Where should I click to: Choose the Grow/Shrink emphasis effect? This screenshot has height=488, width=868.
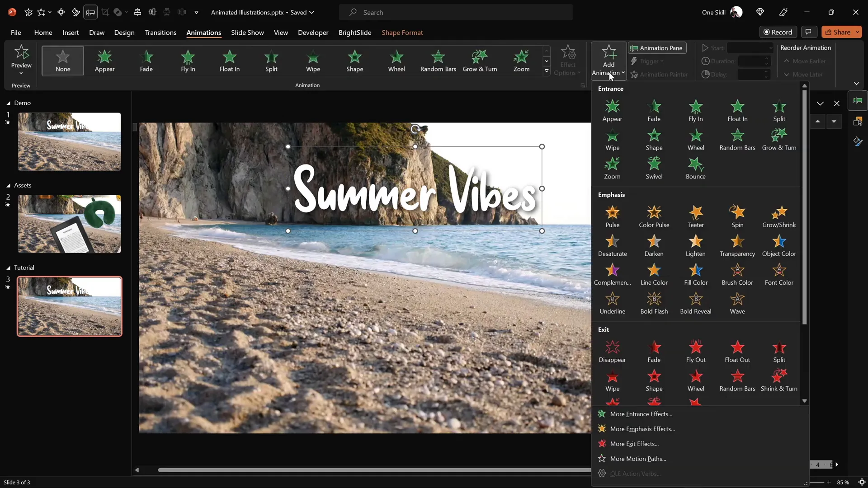[778, 216]
